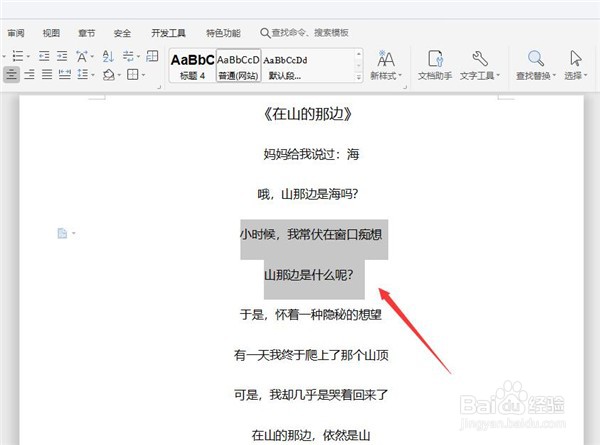Screen dimensions: 600x445
Task: Click line 可是，我却几乎是哭着回来了
Action: [311, 394]
